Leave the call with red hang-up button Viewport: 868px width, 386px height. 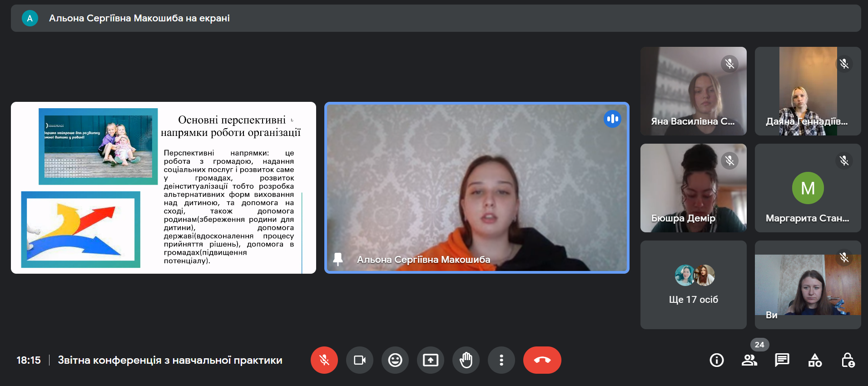click(x=542, y=360)
